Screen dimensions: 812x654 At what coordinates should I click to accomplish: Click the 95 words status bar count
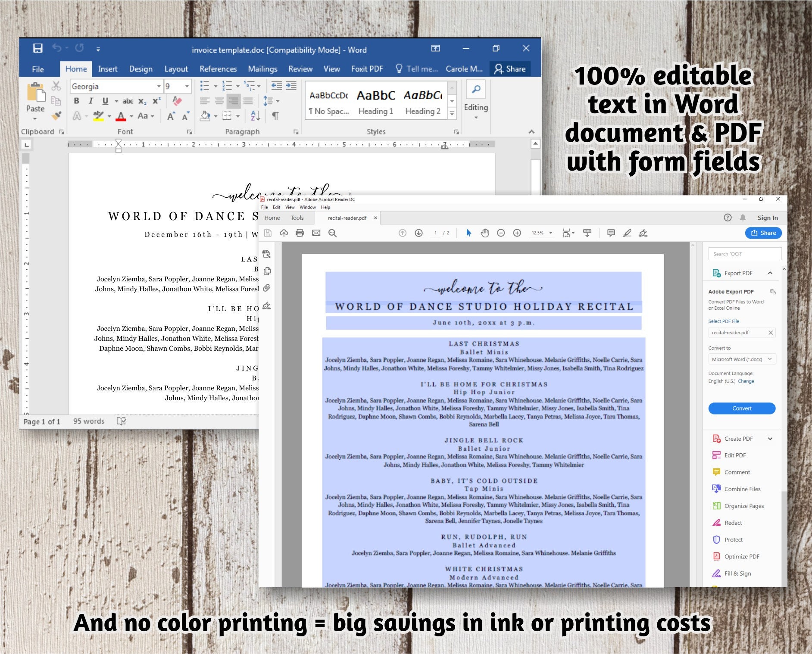point(89,421)
